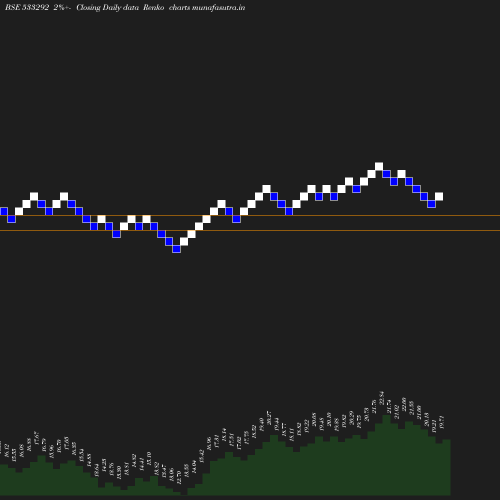This screenshot has width=500, height=500.
Task: Click the tallest green bar in the lower histogram
Action: (387, 455)
